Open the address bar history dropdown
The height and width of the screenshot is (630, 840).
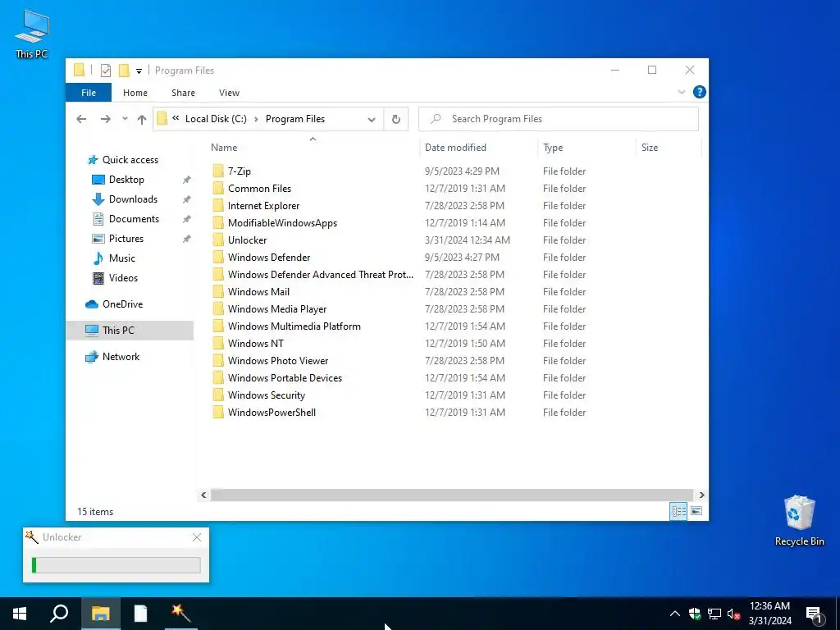(372, 120)
